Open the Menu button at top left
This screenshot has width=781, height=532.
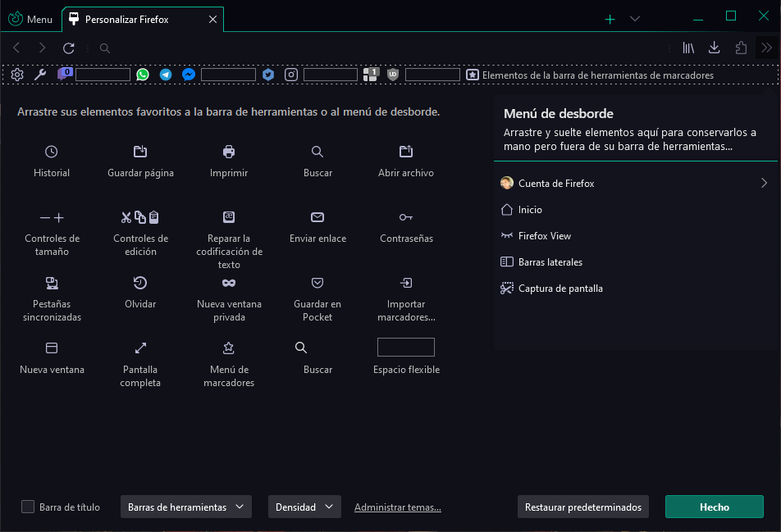[x=31, y=19]
